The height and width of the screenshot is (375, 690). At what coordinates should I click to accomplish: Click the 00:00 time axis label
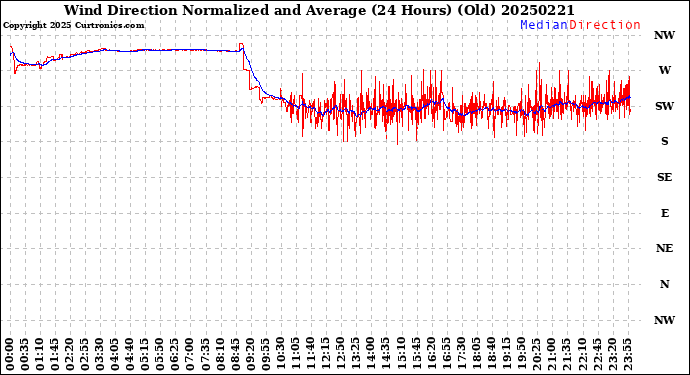tap(10, 354)
